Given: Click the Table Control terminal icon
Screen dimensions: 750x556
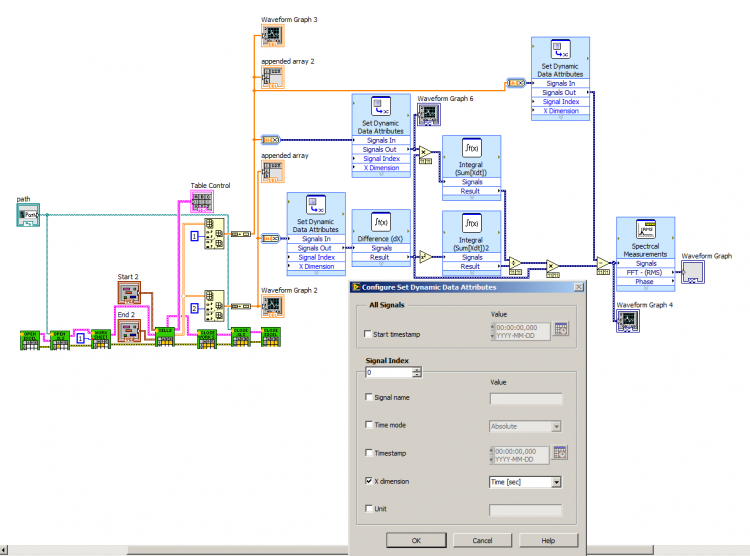Looking at the screenshot, I should coord(202,201).
